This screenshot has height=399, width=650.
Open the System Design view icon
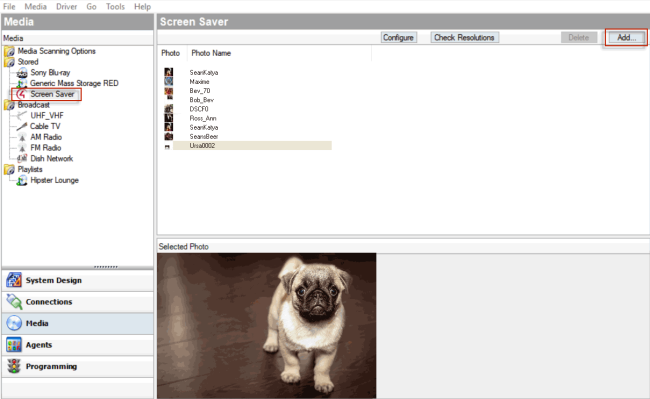(14, 281)
